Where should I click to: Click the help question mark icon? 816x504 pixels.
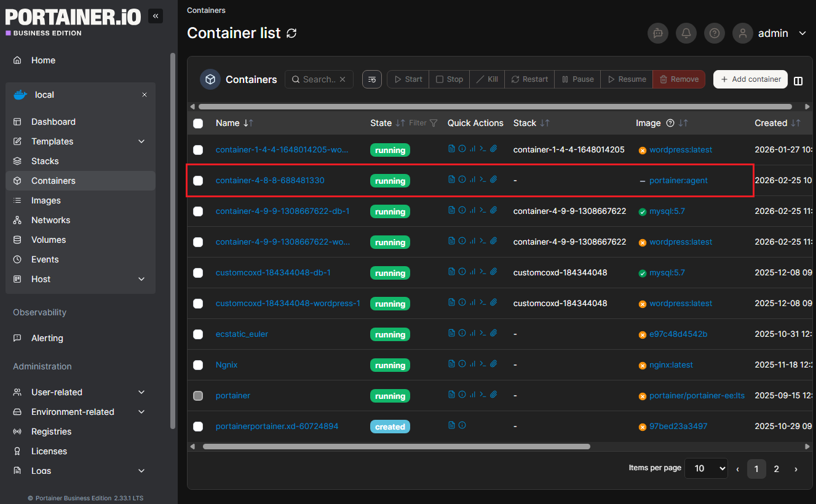(714, 33)
